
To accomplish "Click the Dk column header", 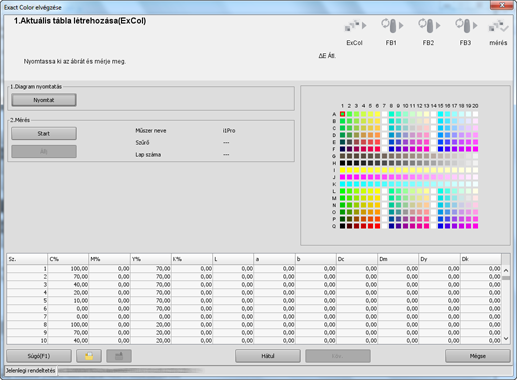I will [481, 259].
